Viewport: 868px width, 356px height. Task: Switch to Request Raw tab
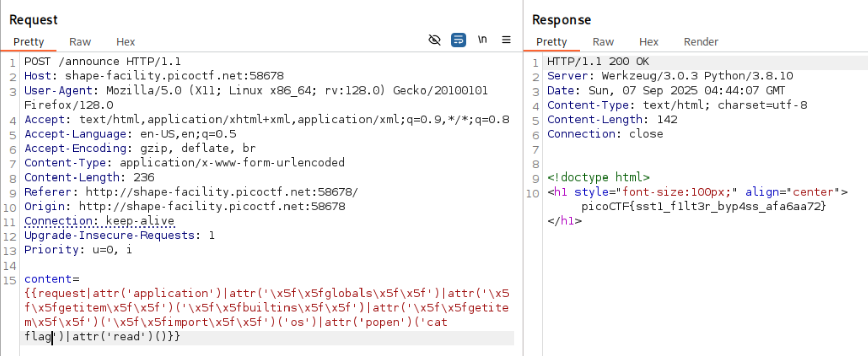click(x=80, y=42)
